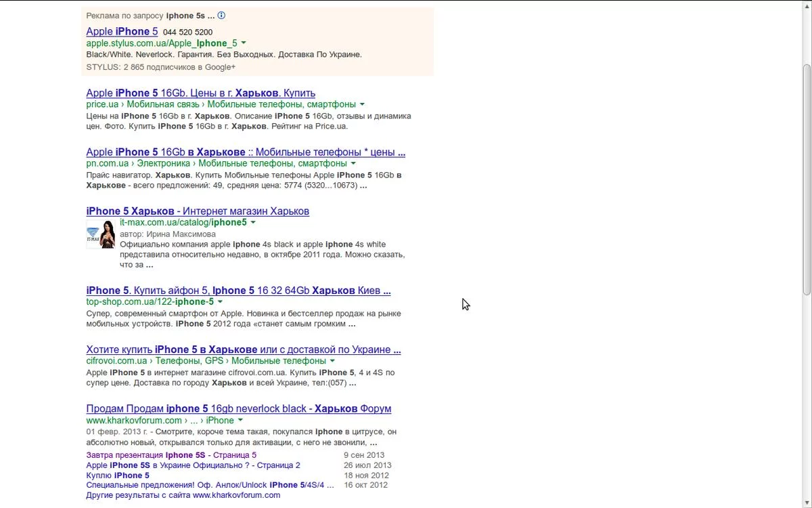Open the 'Apple iPhone 5' ad link
The image size is (812, 508).
(x=122, y=31)
